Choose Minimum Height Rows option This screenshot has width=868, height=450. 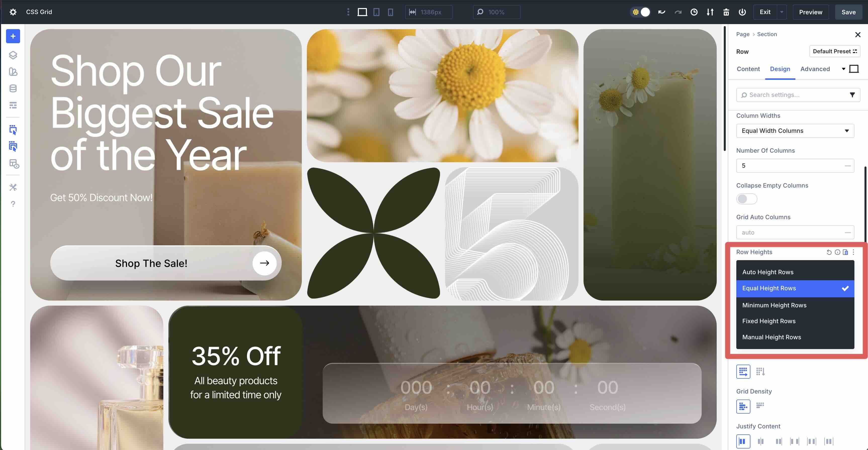(774, 305)
